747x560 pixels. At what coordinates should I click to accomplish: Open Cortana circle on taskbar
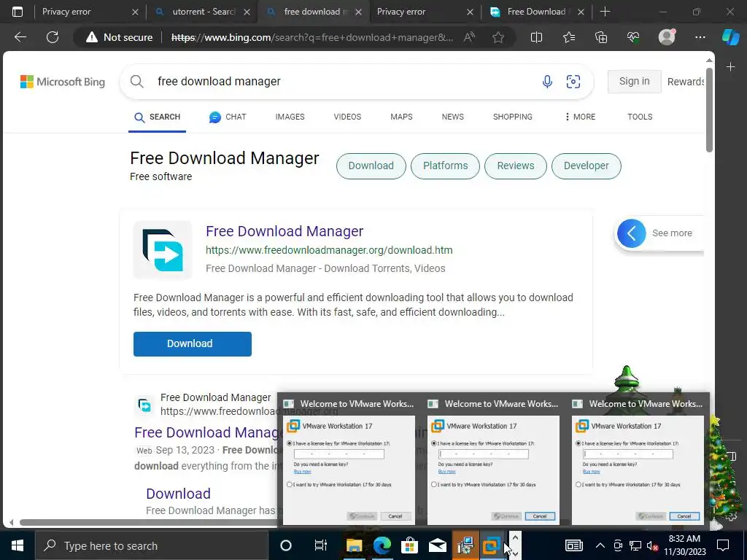click(x=286, y=545)
